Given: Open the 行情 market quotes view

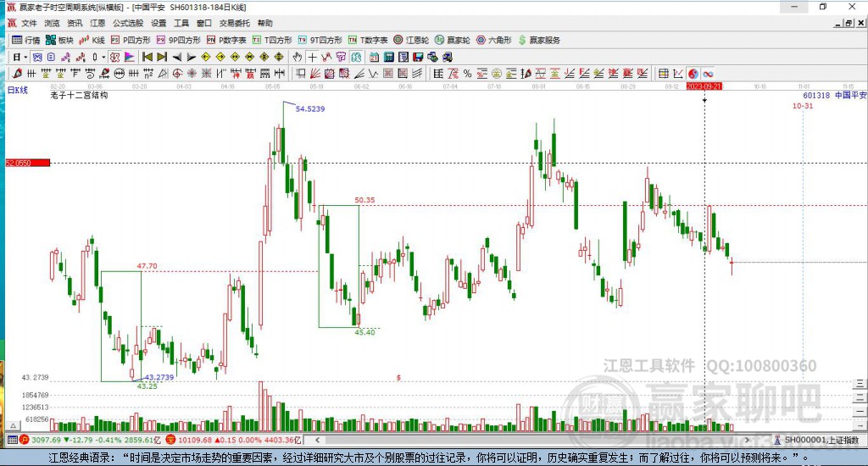Looking at the screenshot, I should (x=26, y=40).
